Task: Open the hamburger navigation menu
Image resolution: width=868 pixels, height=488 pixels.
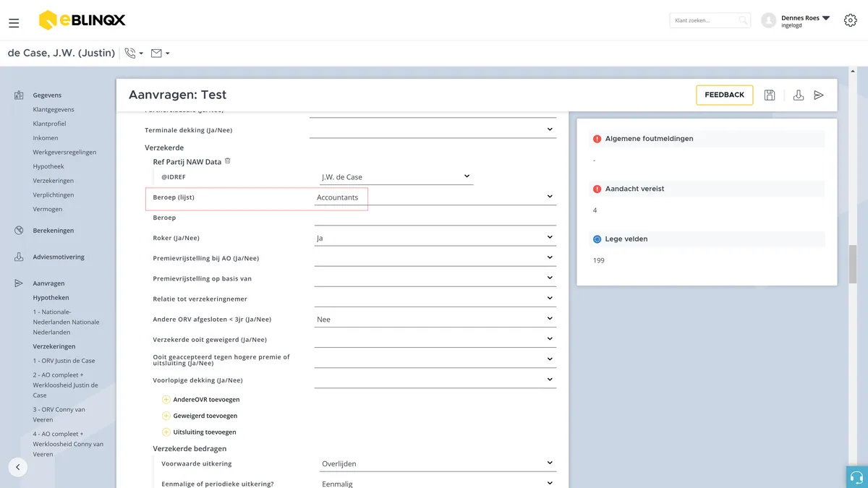Action: click(x=14, y=23)
